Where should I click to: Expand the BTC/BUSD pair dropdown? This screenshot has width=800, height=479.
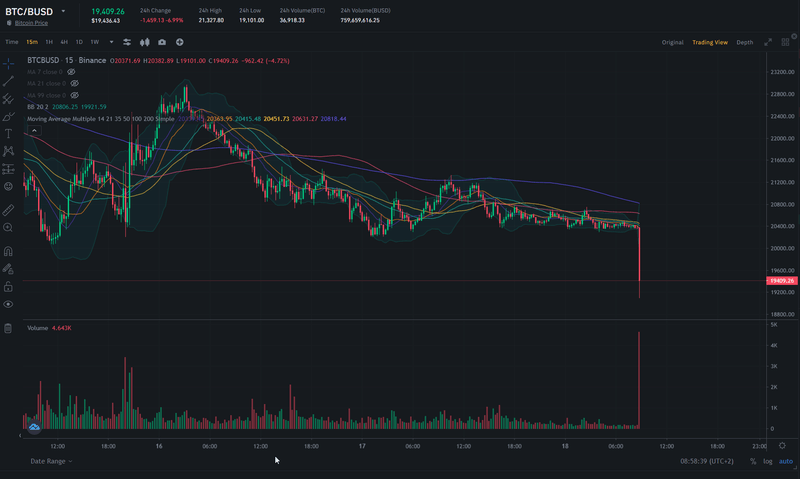click(63, 11)
